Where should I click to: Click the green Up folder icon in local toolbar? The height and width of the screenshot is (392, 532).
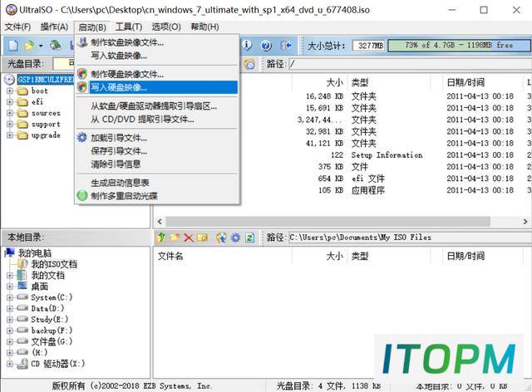[160, 238]
